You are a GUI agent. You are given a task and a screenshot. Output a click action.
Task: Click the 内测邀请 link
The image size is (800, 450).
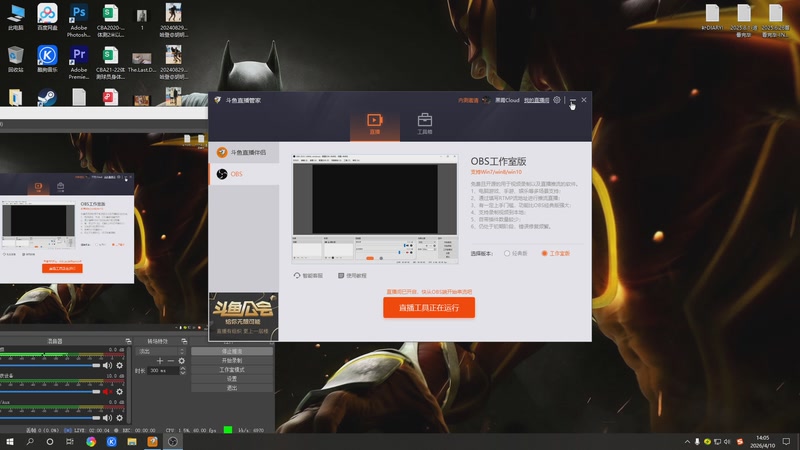(x=468, y=101)
